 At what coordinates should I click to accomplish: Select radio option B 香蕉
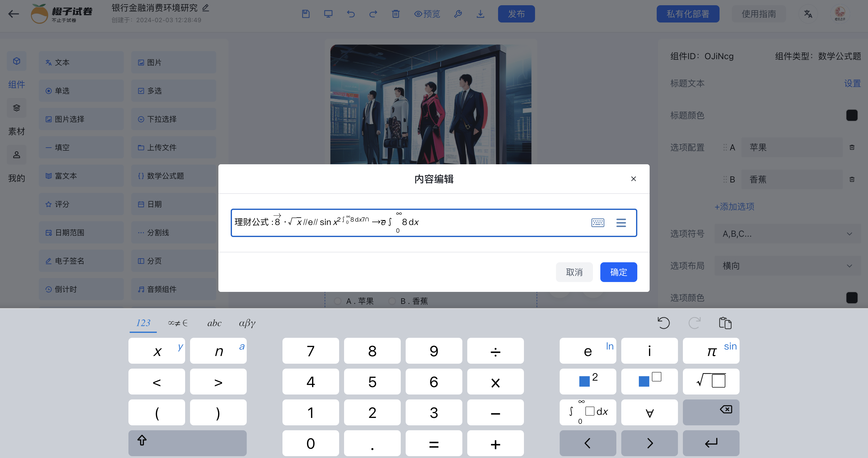391,301
